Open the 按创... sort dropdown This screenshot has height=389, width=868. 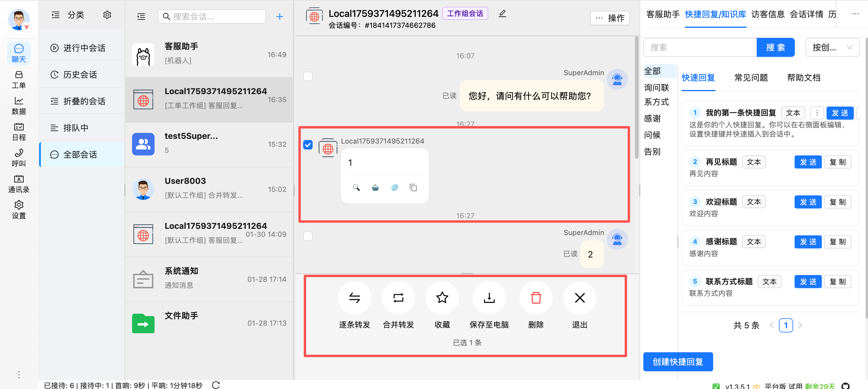pos(832,48)
